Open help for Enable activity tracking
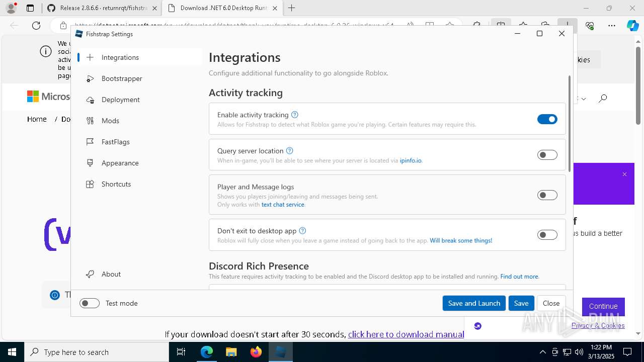Viewport: 644px width, 362px height. click(x=295, y=115)
